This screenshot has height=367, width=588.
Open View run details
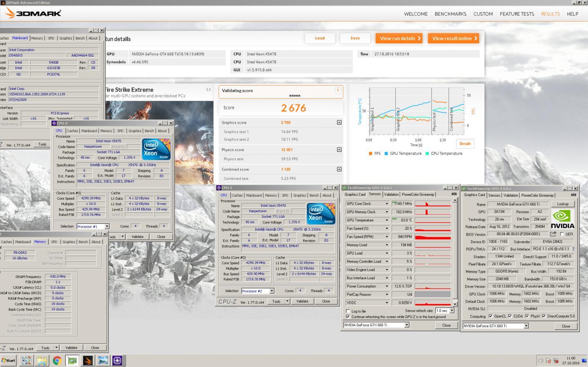click(x=399, y=38)
